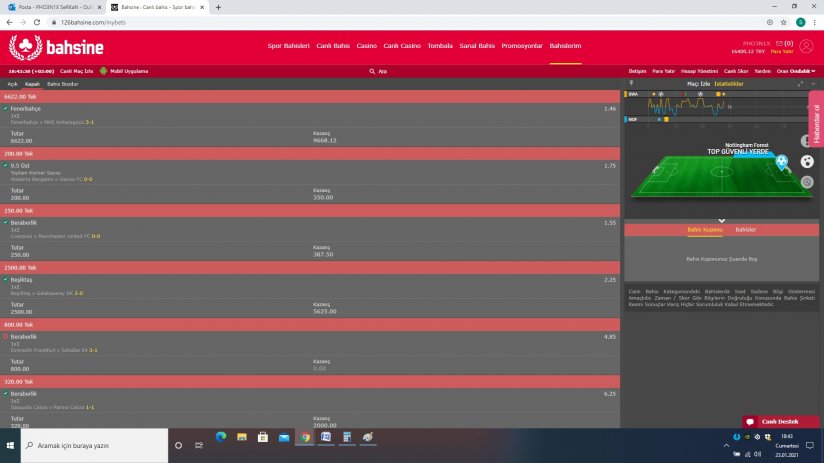Viewport: 824px width, 463px height.
Task: Click green check beside 9.5 Üst
Action: pos(6,165)
